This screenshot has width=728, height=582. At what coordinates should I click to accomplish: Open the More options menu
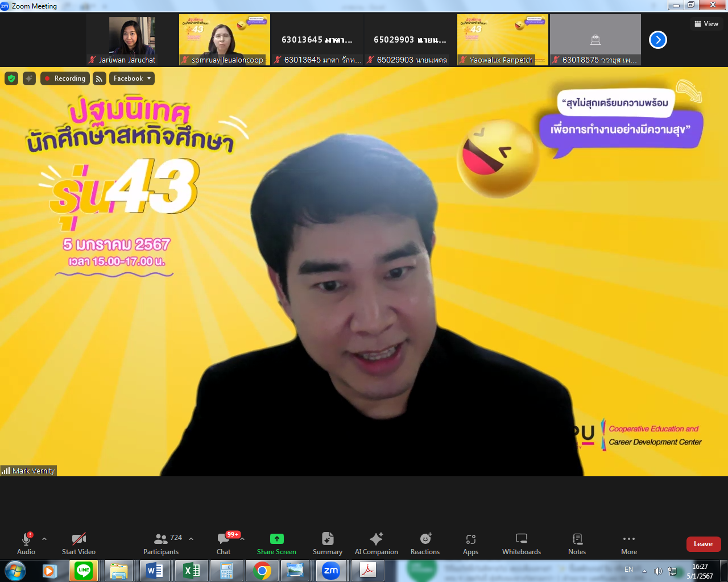628,543
